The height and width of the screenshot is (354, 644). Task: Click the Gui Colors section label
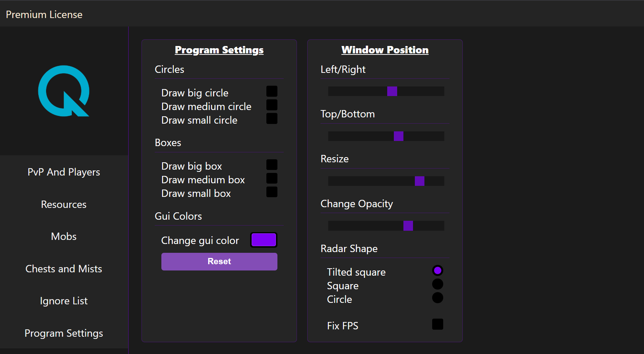point(178,216)
